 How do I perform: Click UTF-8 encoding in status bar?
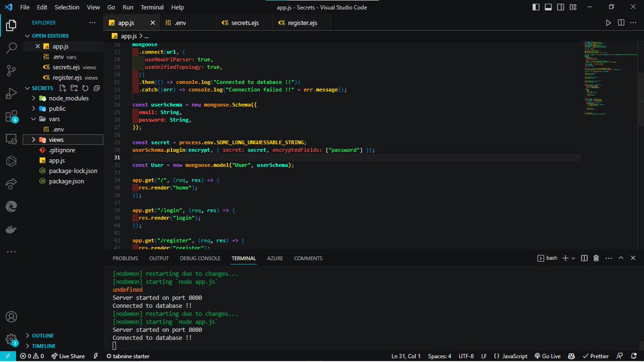(x=466, y=356)
